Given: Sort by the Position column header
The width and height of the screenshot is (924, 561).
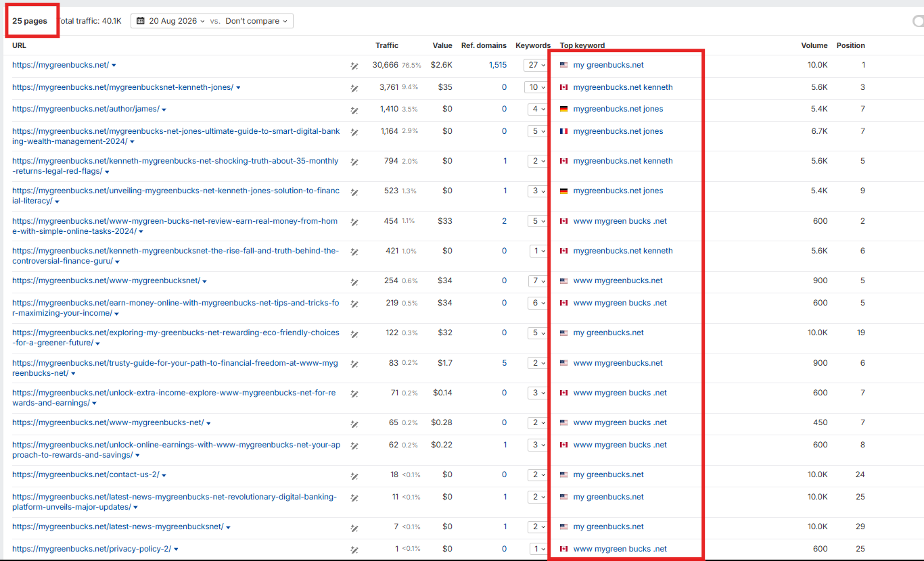Looking at the screenshot, I should [x=850, y=45].
